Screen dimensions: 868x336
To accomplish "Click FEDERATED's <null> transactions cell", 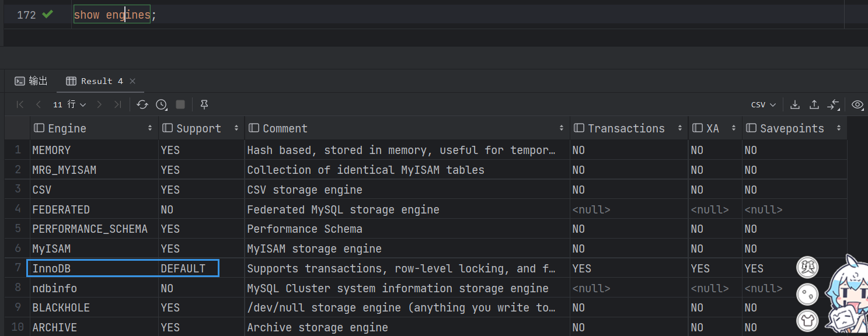I will 629,209.
